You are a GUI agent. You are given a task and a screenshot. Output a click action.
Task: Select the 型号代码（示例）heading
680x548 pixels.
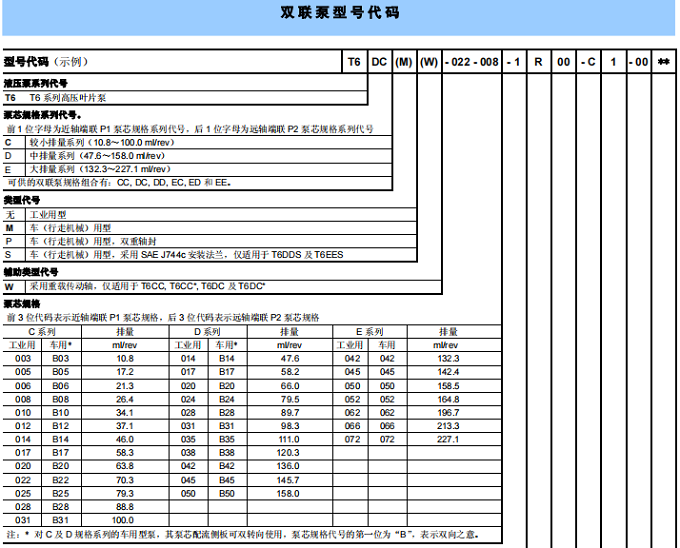46,62
